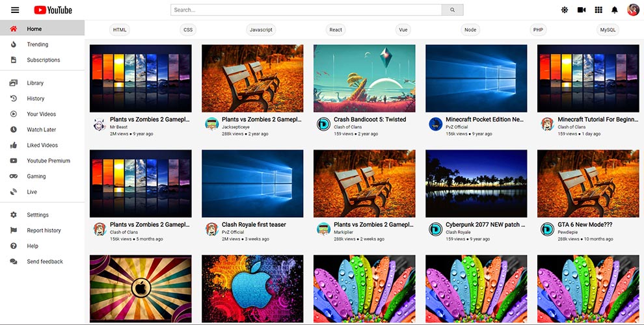Click the Trending flame icon
Viewport: 644px width, 325px height.
(14, 44)
